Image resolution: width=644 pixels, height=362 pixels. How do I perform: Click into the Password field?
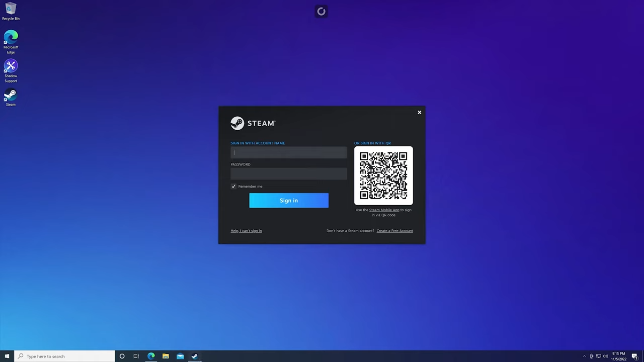(289, 174)
